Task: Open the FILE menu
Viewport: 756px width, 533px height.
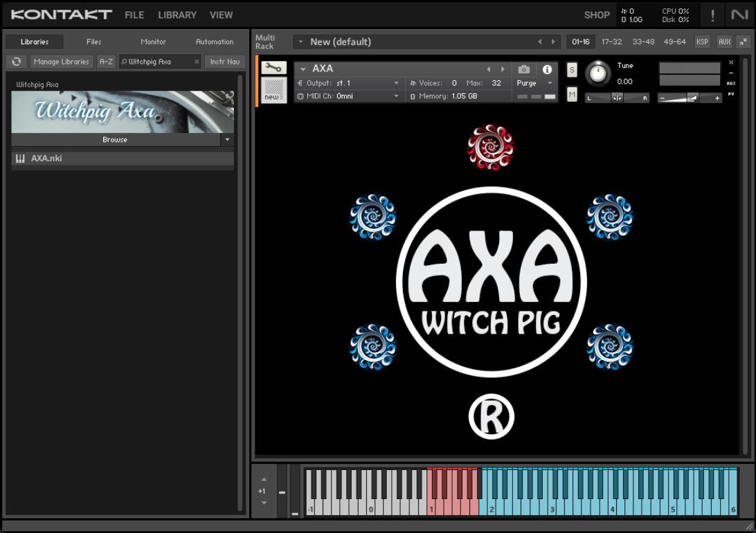Action: (x=134, y=15)
